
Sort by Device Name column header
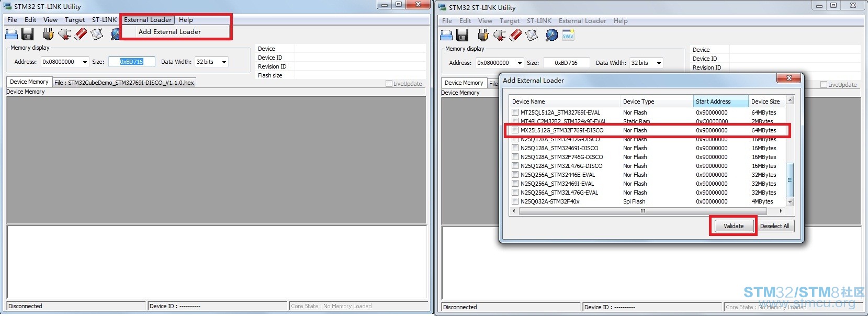[x=564, y=101]
